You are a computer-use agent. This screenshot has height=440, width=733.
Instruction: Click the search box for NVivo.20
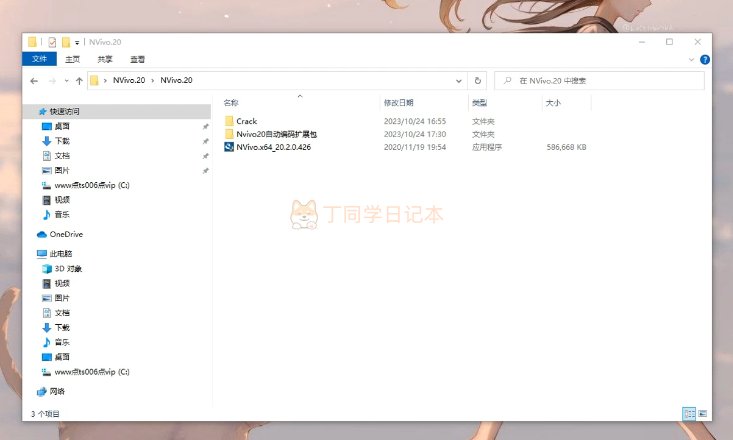click(x=599, y=80)
